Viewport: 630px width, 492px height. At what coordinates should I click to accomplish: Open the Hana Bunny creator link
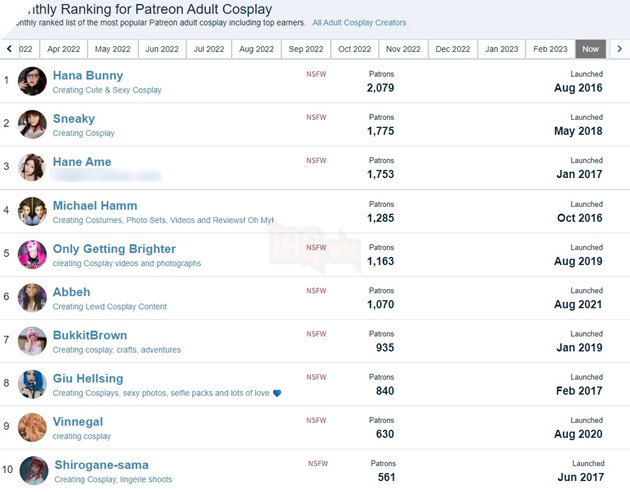click(x=88, y=75)
